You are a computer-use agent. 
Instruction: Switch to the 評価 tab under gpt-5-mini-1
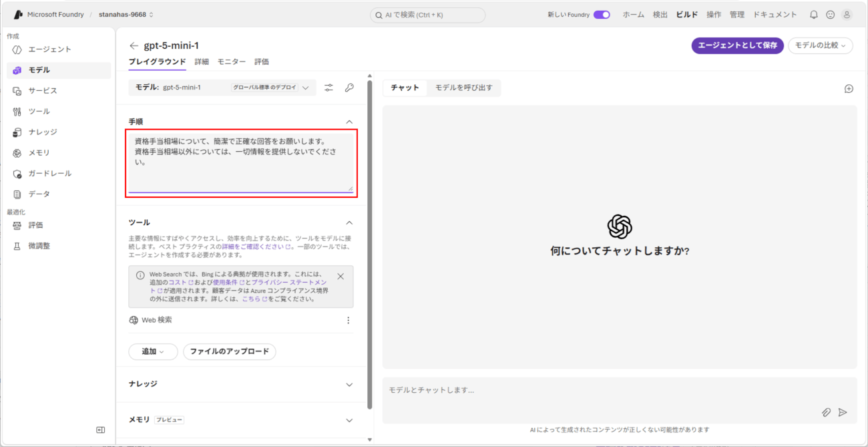tap(262, 61)
